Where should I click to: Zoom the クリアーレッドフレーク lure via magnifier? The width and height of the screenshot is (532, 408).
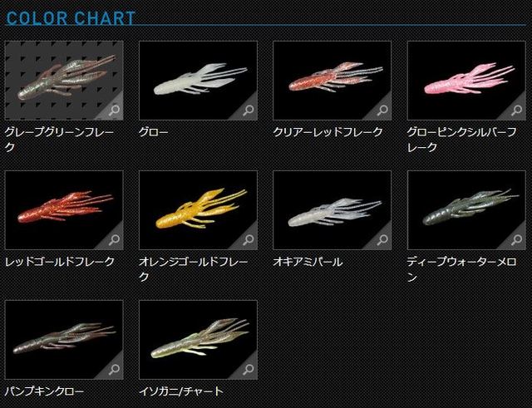[383, 111]
